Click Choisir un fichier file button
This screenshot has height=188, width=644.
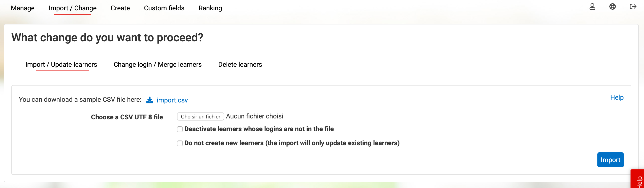pyautogui.click(x=201, y=117)
